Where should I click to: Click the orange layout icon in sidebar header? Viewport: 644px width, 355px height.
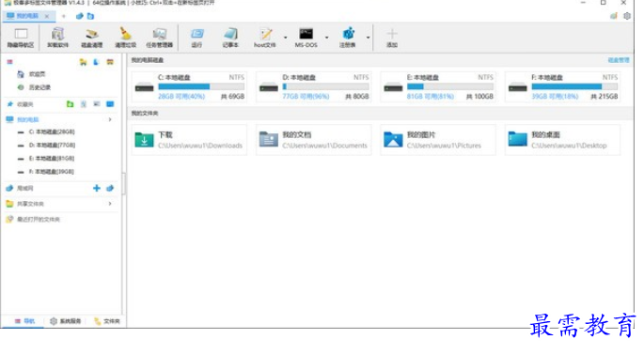tap(110, 62)
